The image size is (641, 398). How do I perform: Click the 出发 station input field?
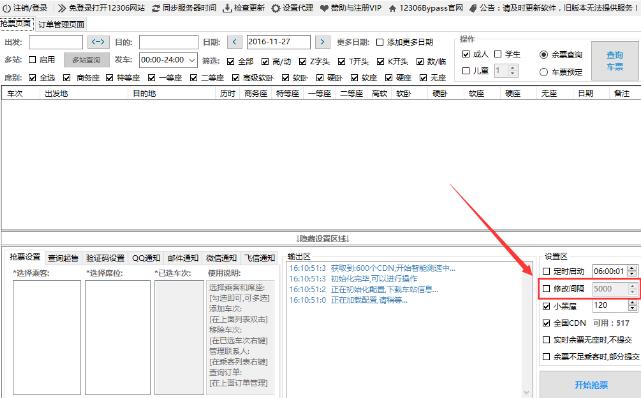coord(56,42)
